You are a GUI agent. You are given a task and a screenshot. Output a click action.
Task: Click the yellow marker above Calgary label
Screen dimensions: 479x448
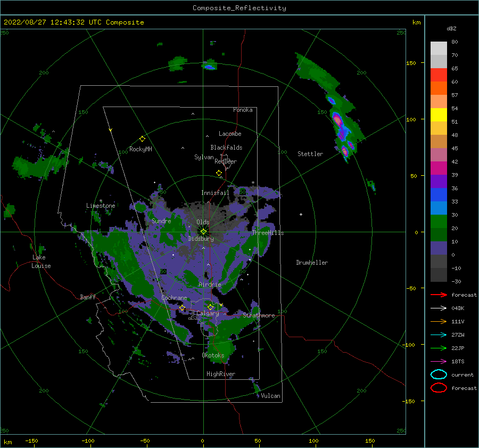[210, 307]
